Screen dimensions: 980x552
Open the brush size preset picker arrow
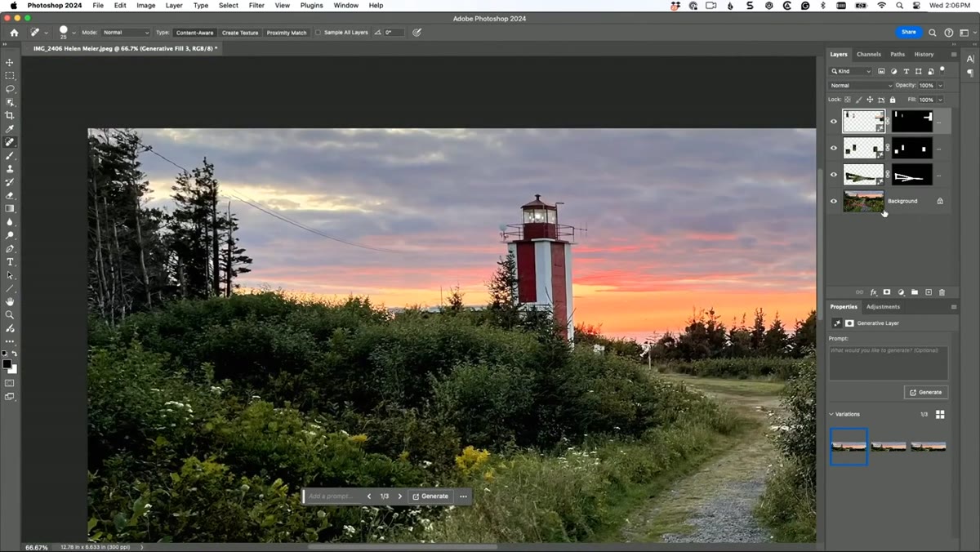(73, 33)
